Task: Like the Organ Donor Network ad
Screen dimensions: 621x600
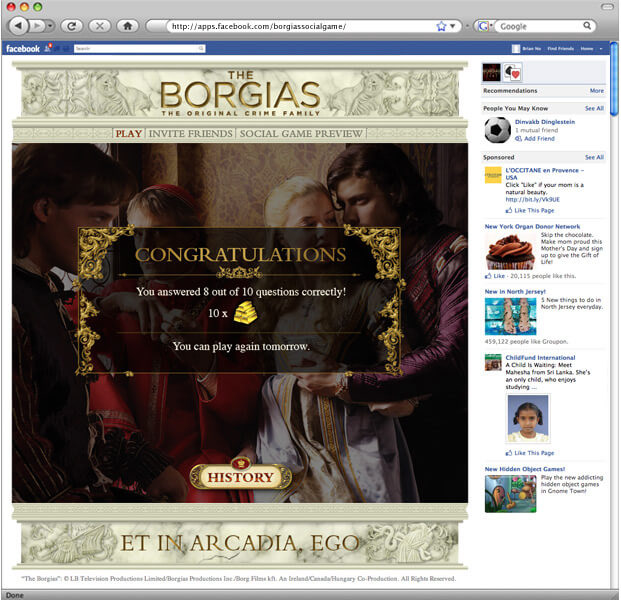Action: [495, 276]
